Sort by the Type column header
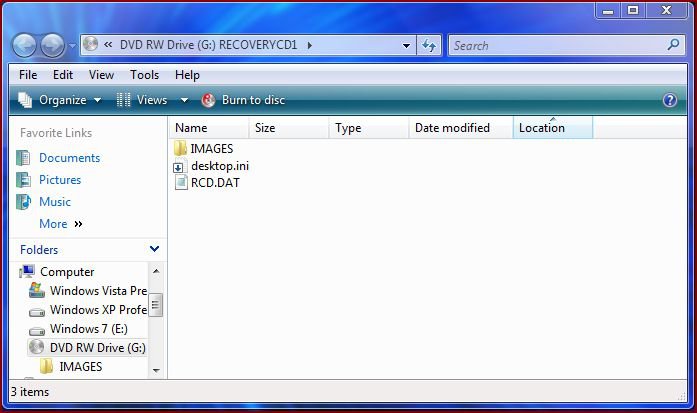Viewport: 697px width, 413px height. coord(369,128)
